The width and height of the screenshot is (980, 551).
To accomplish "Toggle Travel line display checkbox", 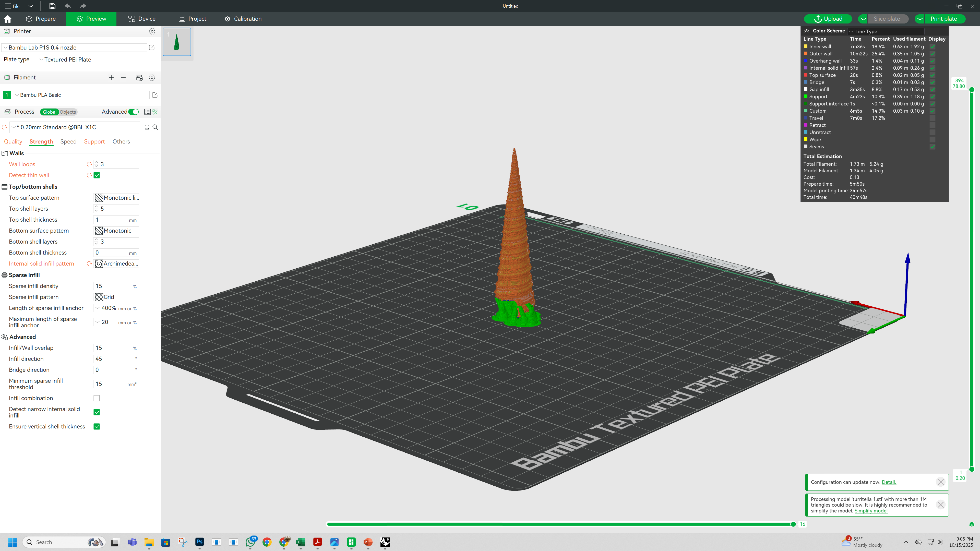I will (x=933, y=118).
